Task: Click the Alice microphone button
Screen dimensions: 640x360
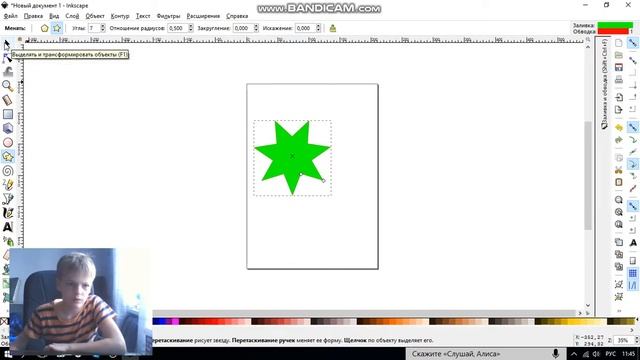Action: [556, 354]
